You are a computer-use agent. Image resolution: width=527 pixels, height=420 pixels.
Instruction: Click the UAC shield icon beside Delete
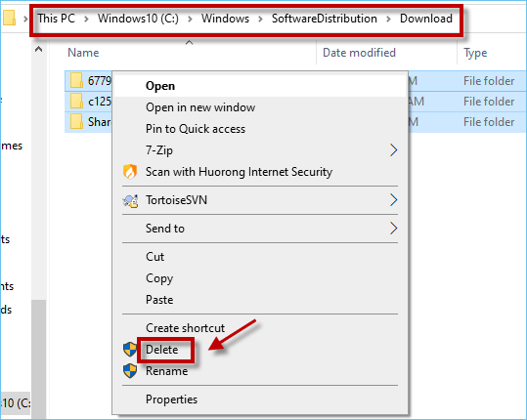click(x=130, y=350)
